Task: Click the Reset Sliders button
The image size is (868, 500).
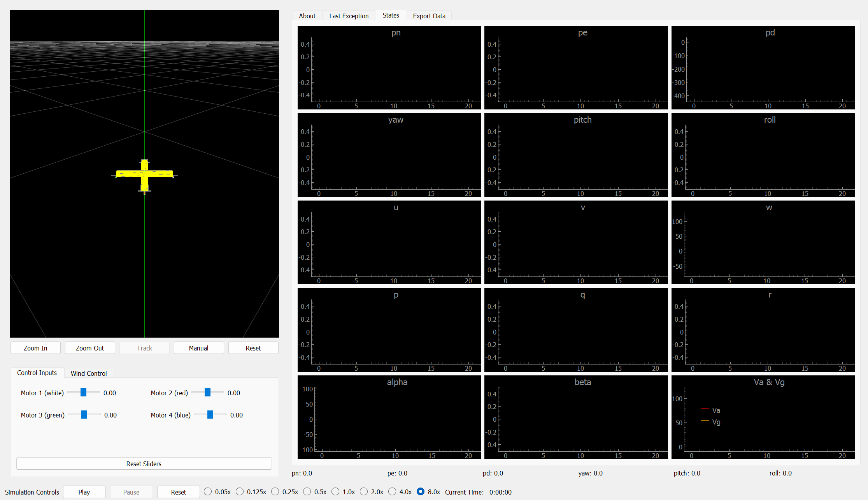Action: 144,463
